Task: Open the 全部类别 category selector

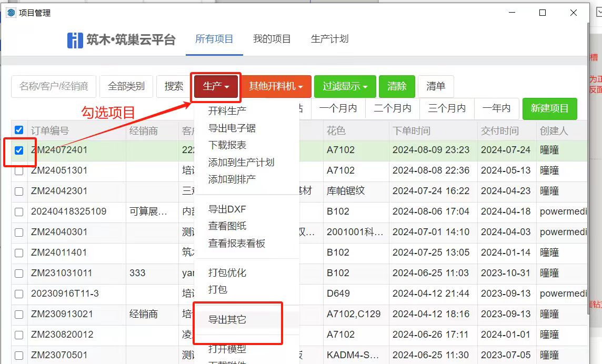Action: pos(126,87)
